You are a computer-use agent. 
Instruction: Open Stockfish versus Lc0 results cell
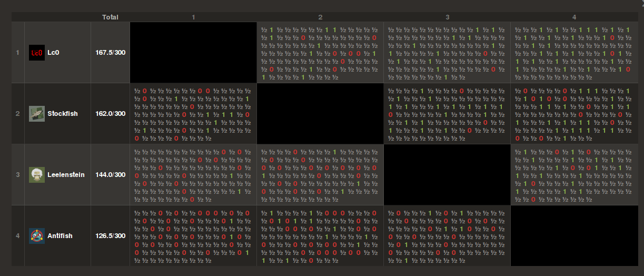(193, 114)
